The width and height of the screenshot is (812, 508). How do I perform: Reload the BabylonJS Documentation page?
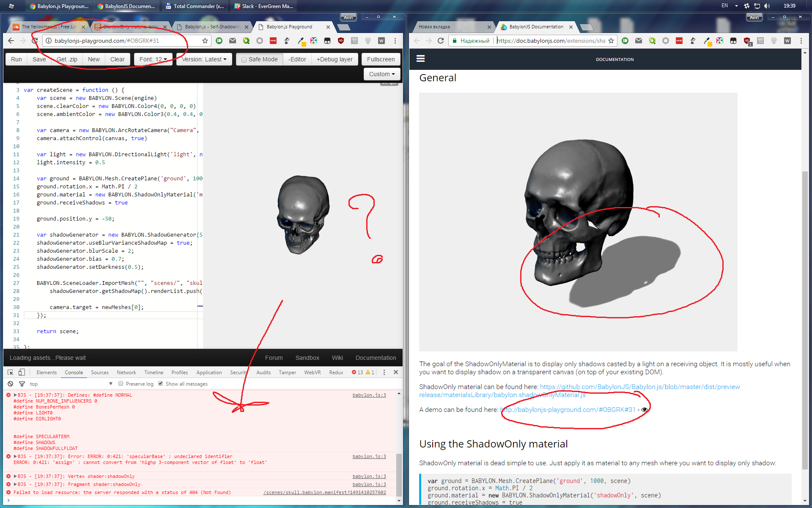[x=441, y=41]
